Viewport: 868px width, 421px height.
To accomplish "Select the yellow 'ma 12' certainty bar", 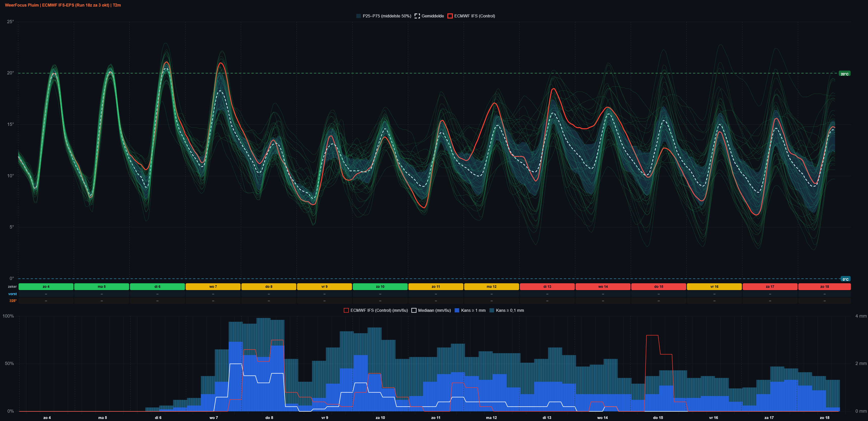I will pos(492,287).
